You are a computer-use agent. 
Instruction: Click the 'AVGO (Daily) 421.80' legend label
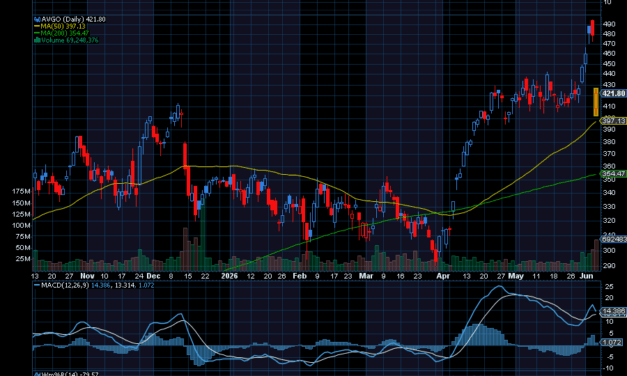(74, 19)
